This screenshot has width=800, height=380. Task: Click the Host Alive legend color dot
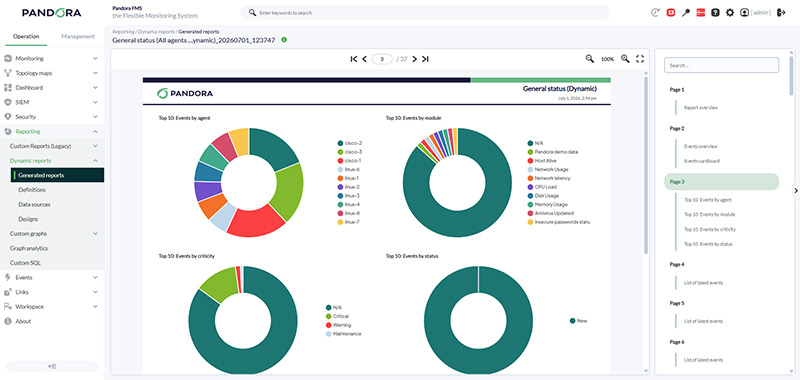tap(530, 161)
